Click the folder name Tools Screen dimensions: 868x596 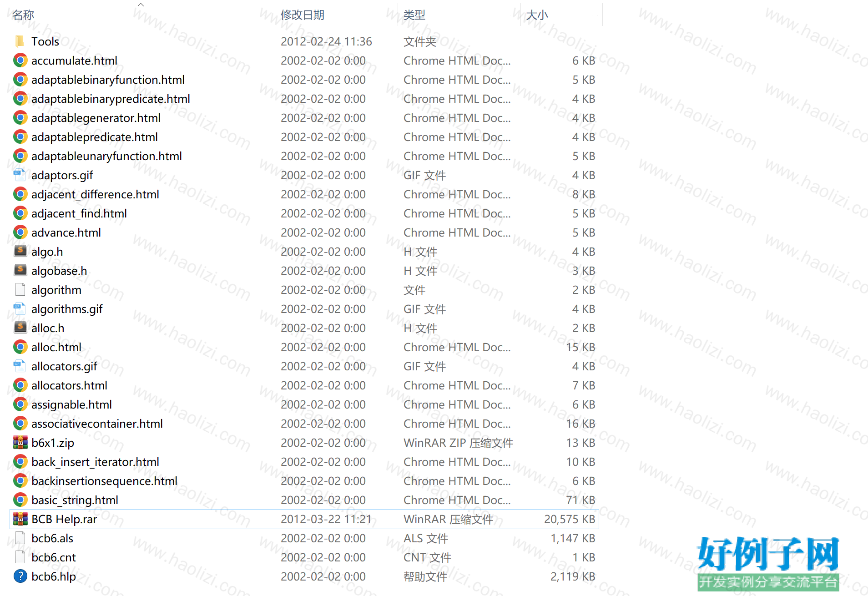45,41
